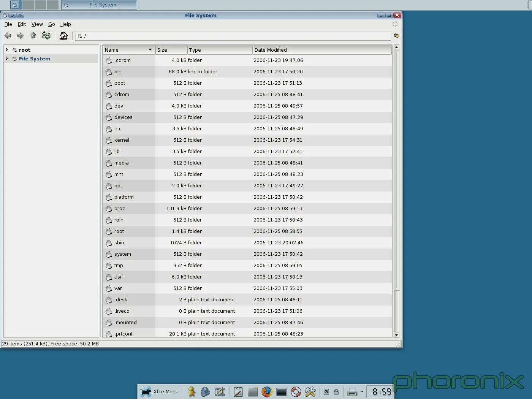Select the .livecd text document
This screenshot has height=399, width=532.
247,311
